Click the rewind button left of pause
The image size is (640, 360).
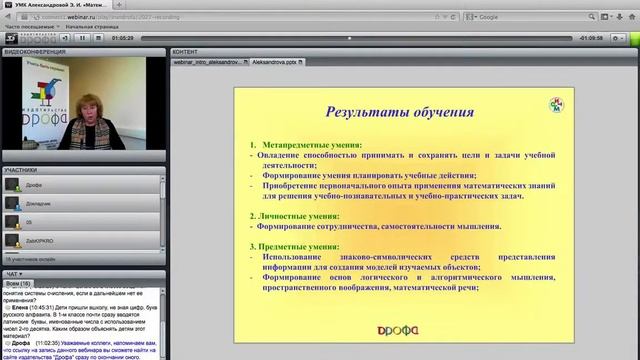click(x=65, y=38)
